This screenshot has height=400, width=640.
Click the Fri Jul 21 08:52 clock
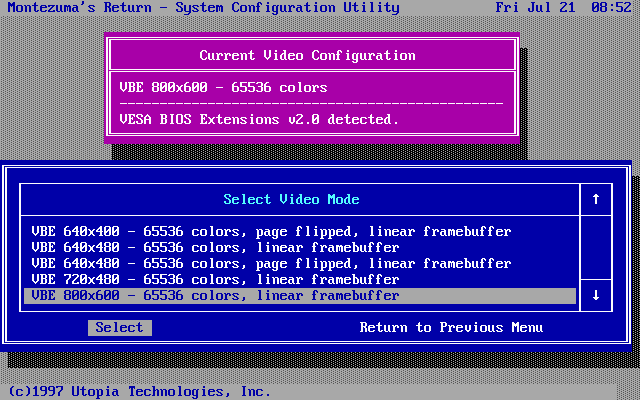point(563,7)
